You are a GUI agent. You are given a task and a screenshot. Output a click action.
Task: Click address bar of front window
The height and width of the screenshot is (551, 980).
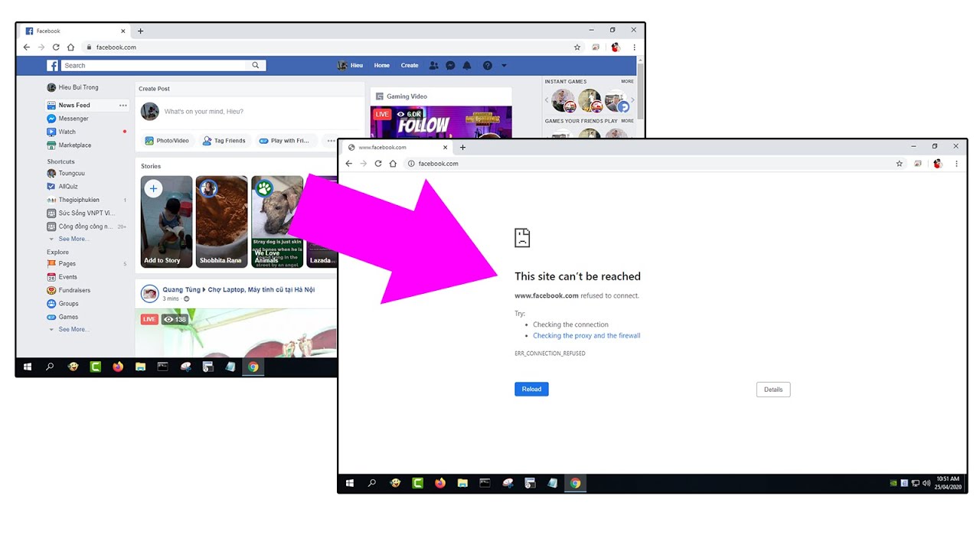tap(651, 164)
